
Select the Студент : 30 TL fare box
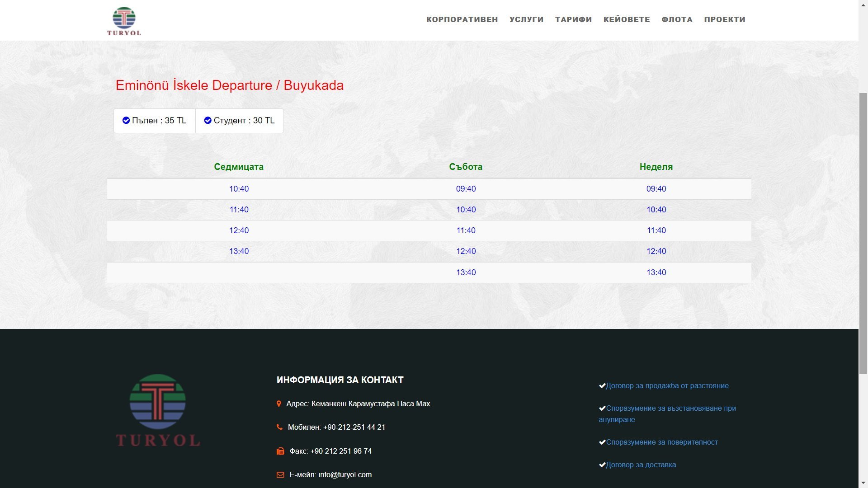tap(240, 121)
